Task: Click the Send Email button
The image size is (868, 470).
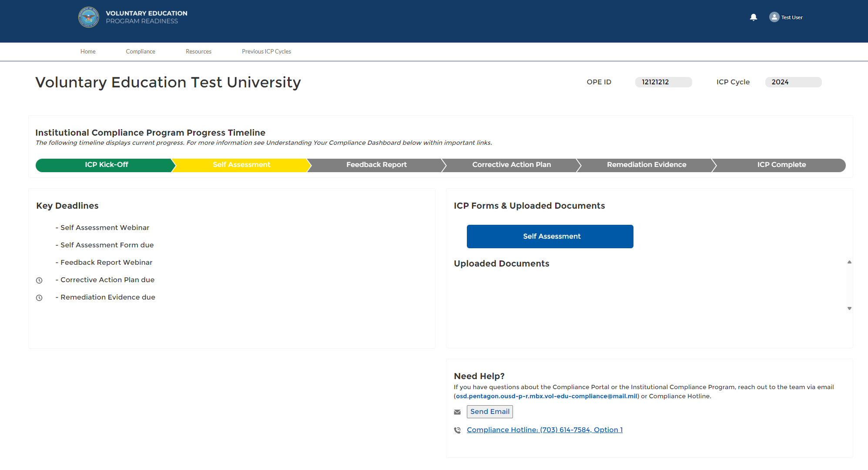Action: (x=489, y=411)
